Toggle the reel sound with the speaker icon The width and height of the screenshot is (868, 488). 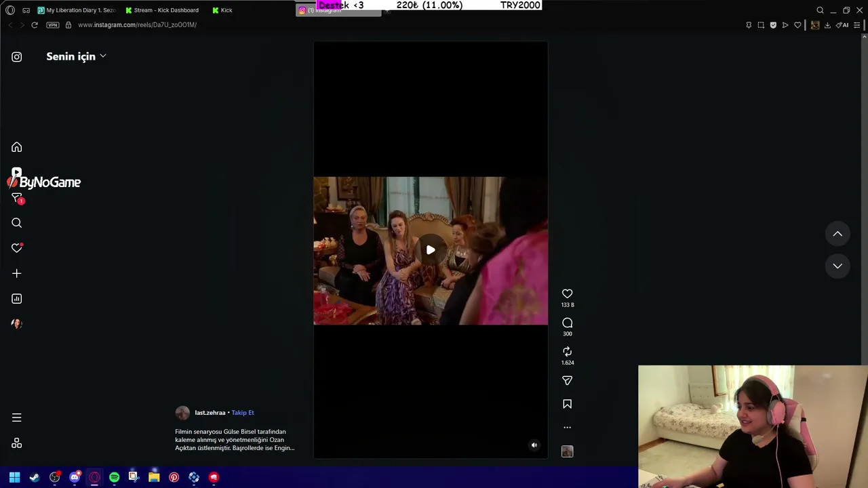pos(534,445)
